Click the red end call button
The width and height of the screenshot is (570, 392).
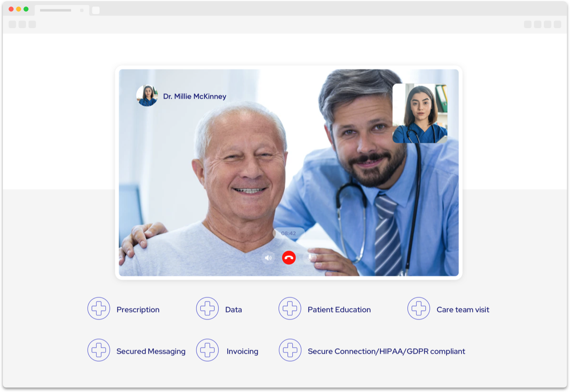(x=289, y=258)
